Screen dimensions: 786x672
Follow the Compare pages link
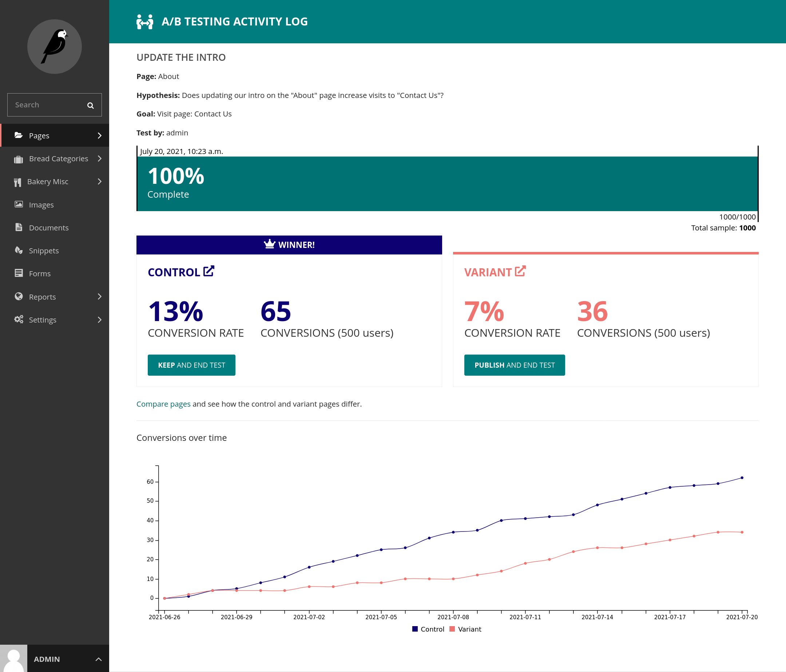[x=163, y=404]
